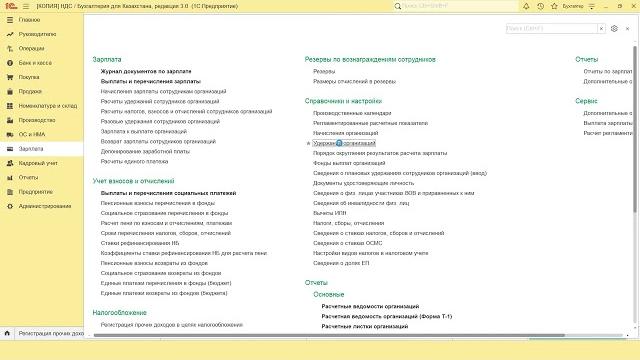Open Журнал документов по зарплате
Image resolution: width=640 pixels, height=360 pixels.
click(146, 71)
